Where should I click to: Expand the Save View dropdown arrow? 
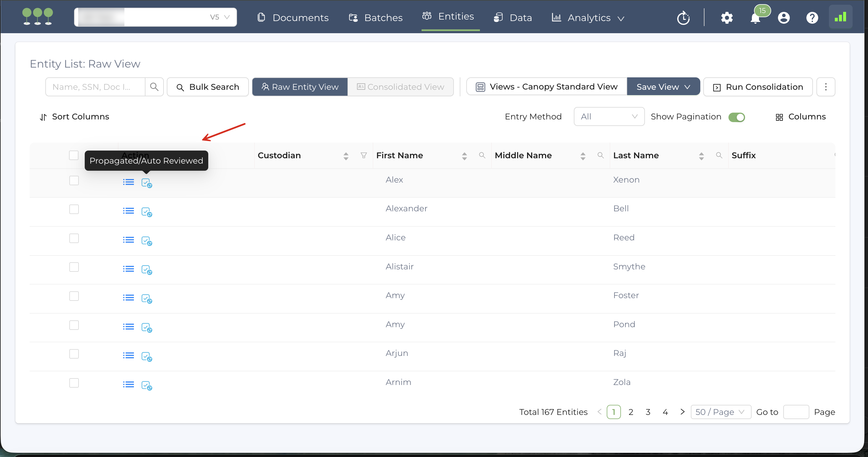[x=687, y=87]
